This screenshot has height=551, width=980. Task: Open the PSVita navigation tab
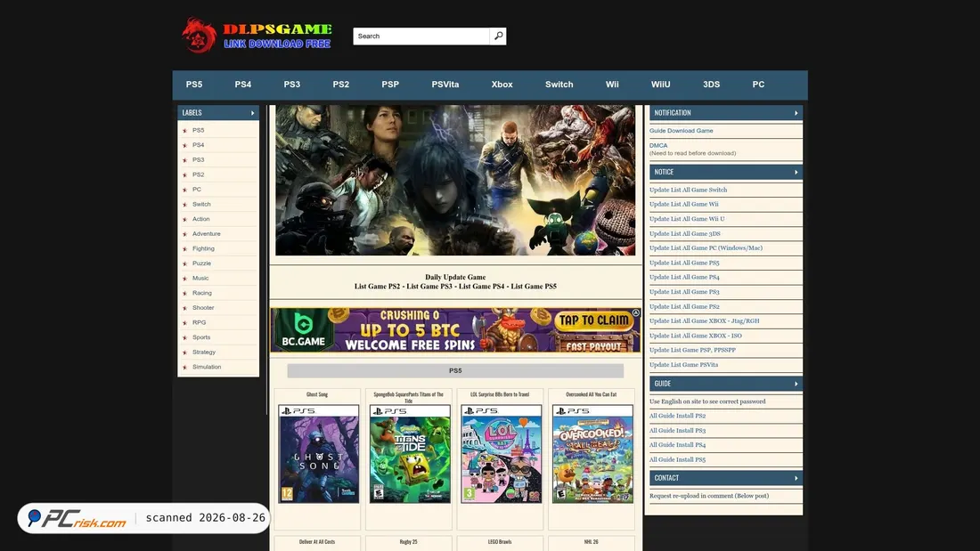pyautogui.click(x=445, y=85)
